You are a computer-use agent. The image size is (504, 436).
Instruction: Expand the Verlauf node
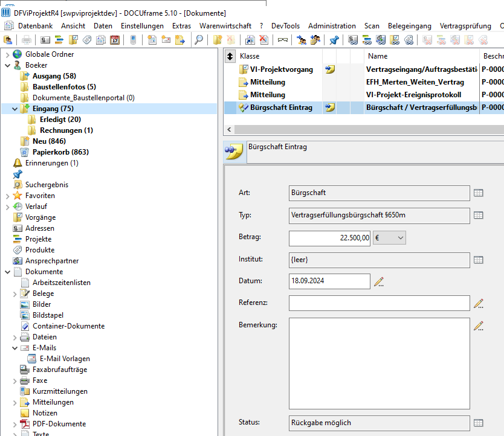point(7,207)
